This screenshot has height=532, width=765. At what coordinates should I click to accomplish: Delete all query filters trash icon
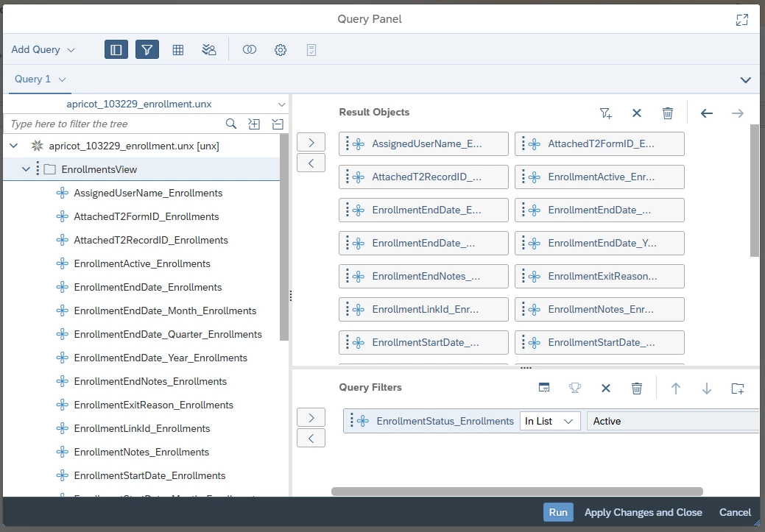point(637,389)
